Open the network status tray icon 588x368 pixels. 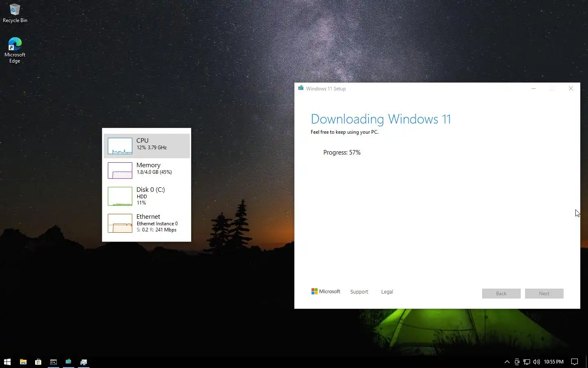(x=527, y=362)
